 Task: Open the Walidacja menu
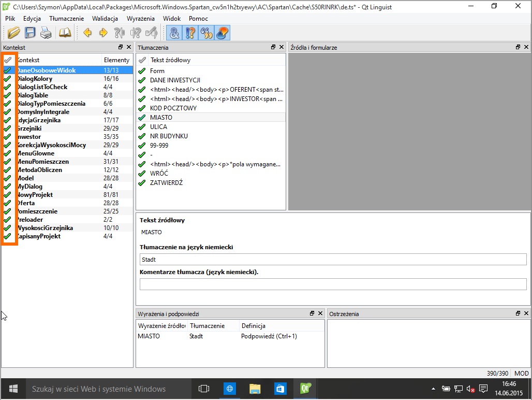point(105,19)
